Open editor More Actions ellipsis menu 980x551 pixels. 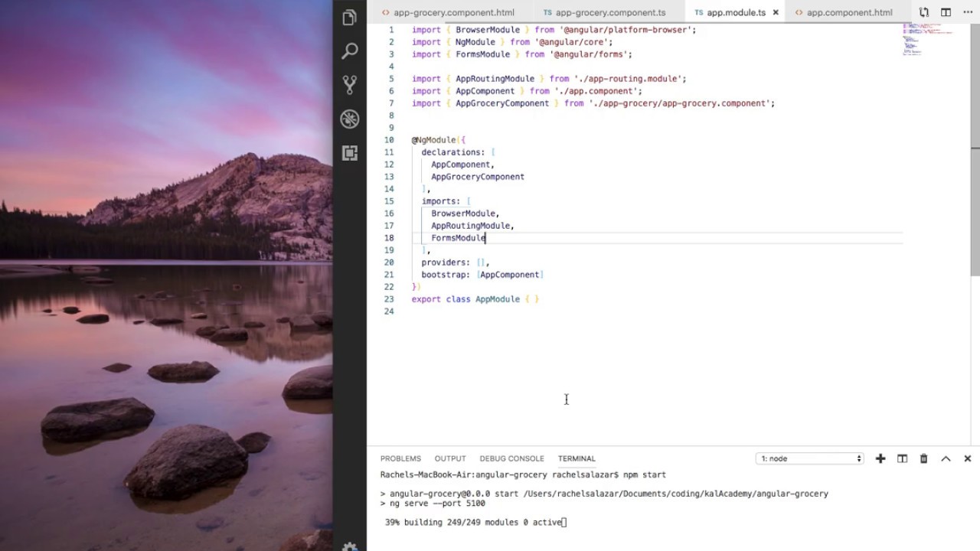pyautogui.click(x=966, y=12)
